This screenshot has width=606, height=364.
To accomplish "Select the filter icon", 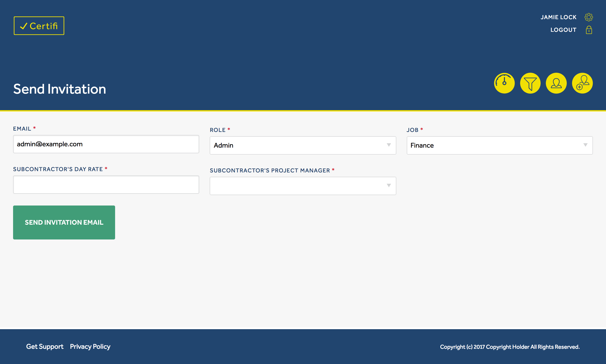I will coord(530,83).
